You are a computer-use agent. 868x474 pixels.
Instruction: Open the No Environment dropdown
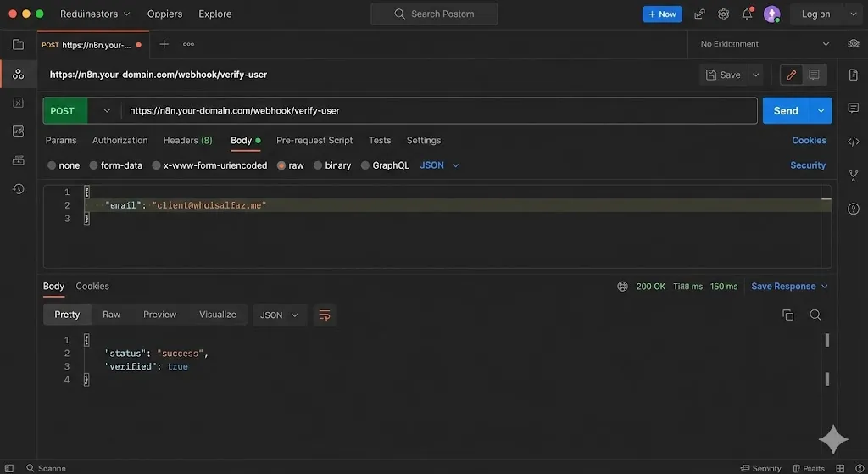(x=765, y=44)
